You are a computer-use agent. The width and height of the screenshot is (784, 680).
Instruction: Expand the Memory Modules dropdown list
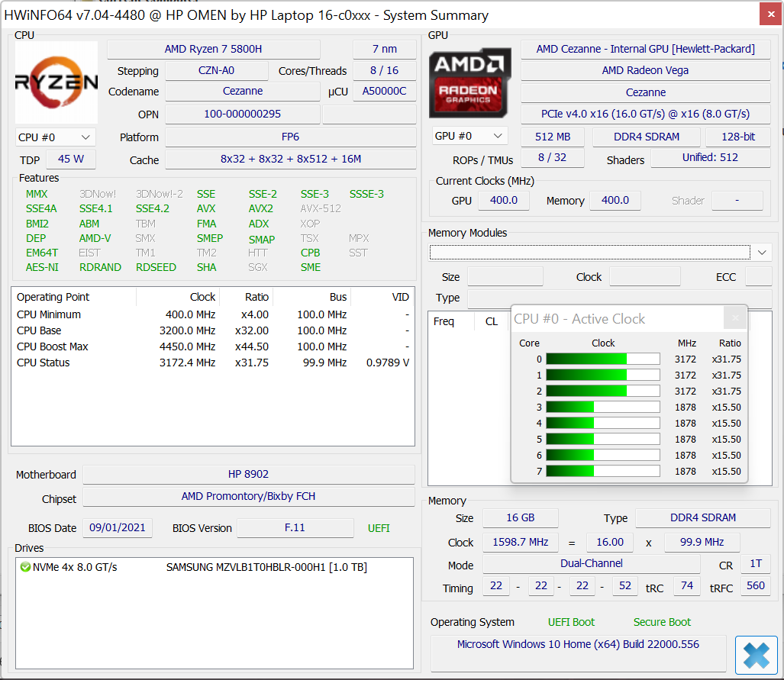(x=762, y=253)
